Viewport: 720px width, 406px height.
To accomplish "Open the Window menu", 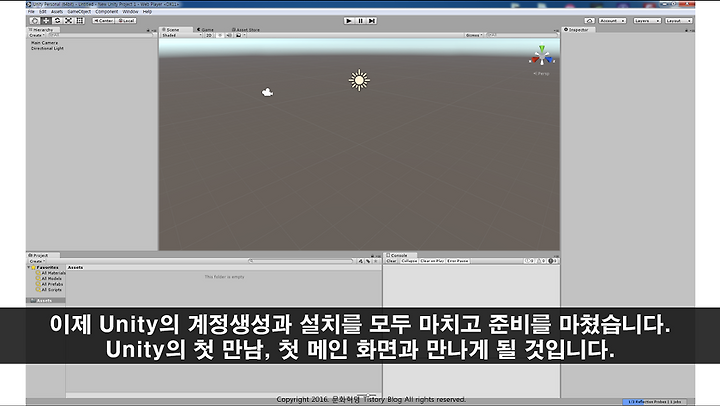I will tap(130, 11).
